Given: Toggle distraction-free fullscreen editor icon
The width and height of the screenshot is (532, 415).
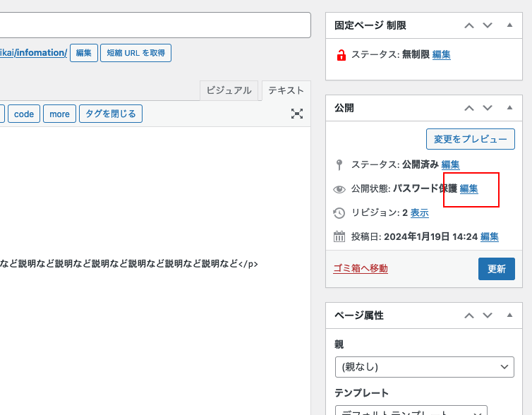Looking at the screenshot, I should point(297,114).
